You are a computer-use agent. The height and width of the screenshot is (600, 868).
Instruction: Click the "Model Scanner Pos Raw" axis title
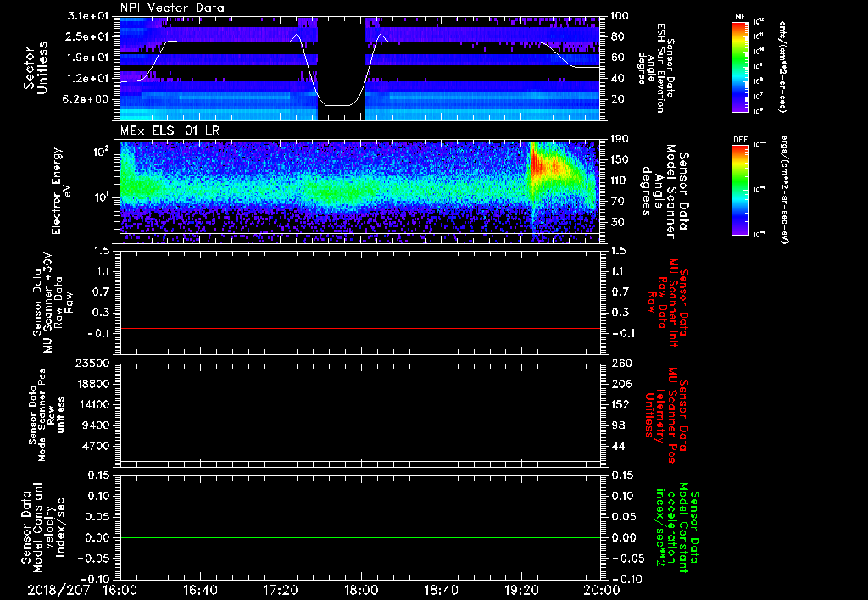pyautogui.click(x=47, y=415)
